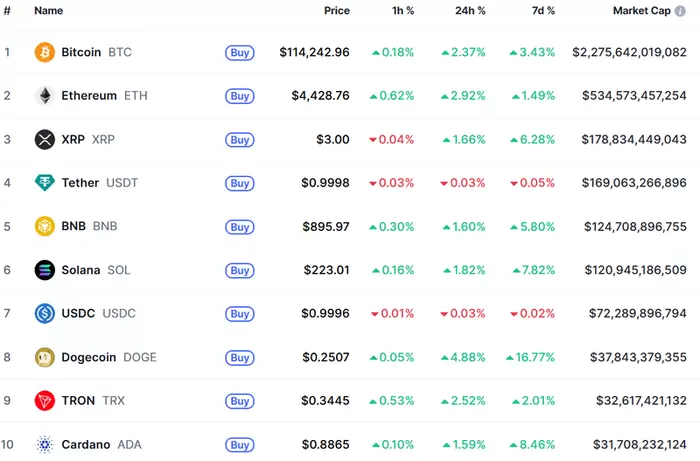Click the BNB coin icon
Viewport: 700px width, 461px height.
[44, 226]
